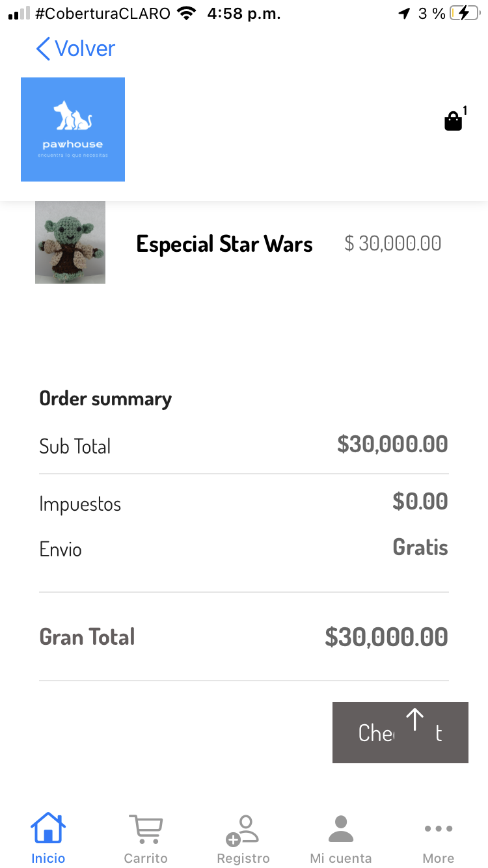The height and width of the screenshot is (868, 488).
Task: Go to the Inicio home tab
Action: tap(48, 829)
